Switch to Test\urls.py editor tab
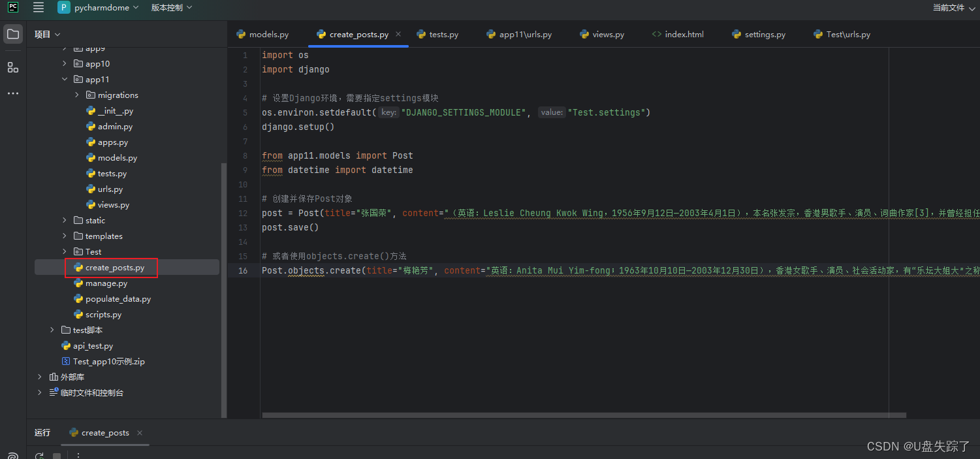Screen dimensions: 980x459 pyautogui.click(x=842, y=34)
